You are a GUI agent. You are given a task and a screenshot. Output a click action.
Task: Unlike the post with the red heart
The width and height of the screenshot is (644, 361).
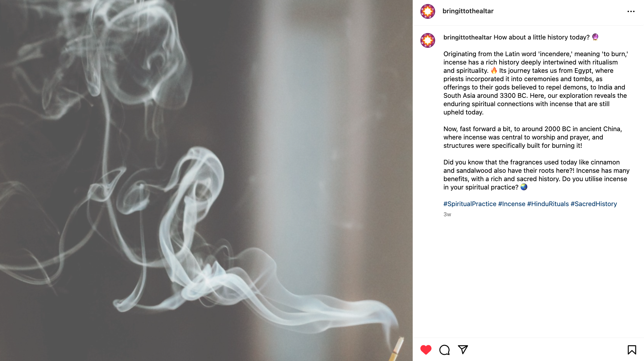(426, 350)
